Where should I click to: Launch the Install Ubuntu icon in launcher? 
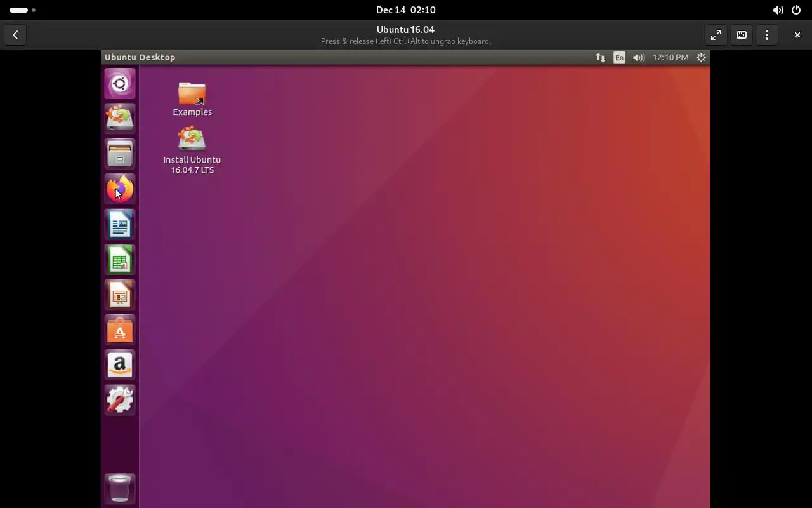[120, 119]
